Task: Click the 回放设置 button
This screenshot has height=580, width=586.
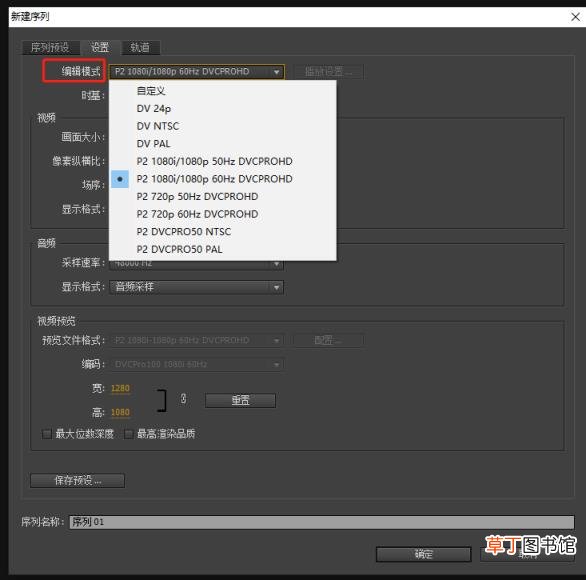Action: [329, 71]
